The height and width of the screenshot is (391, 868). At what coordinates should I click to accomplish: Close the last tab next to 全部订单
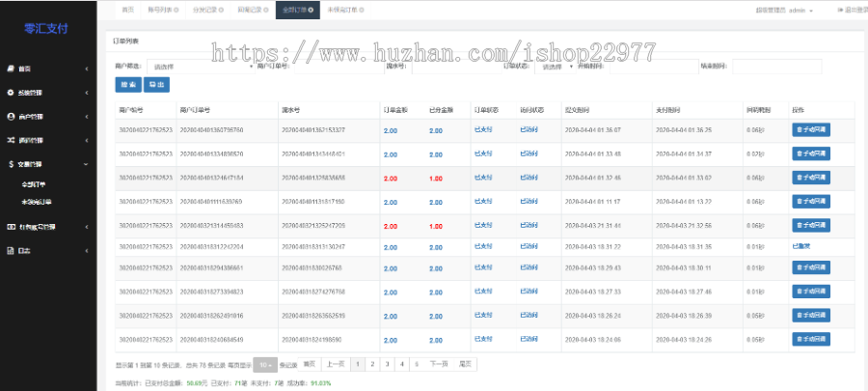click(362, 10)
